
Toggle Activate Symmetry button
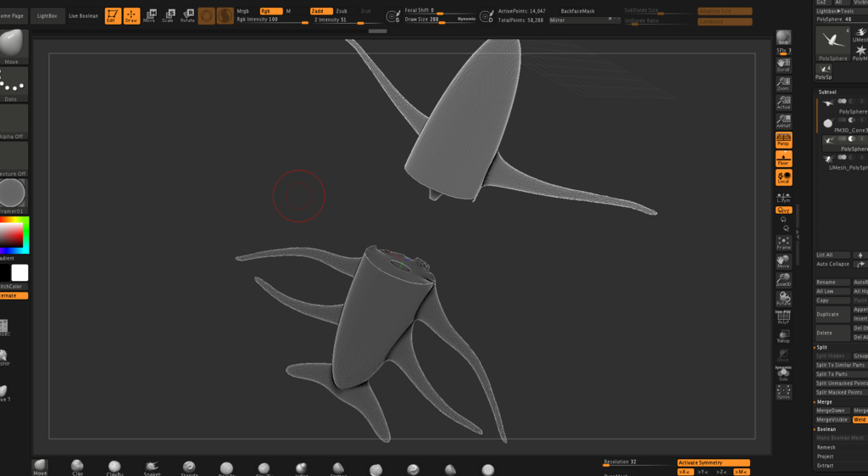coord(714,462)
